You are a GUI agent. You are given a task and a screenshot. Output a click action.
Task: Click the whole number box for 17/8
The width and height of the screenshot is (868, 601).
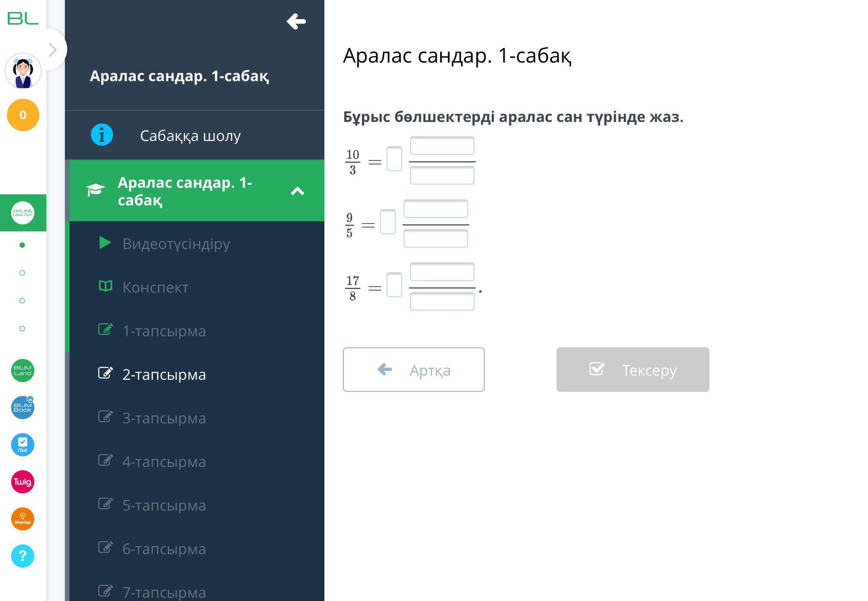coord(394,285)
